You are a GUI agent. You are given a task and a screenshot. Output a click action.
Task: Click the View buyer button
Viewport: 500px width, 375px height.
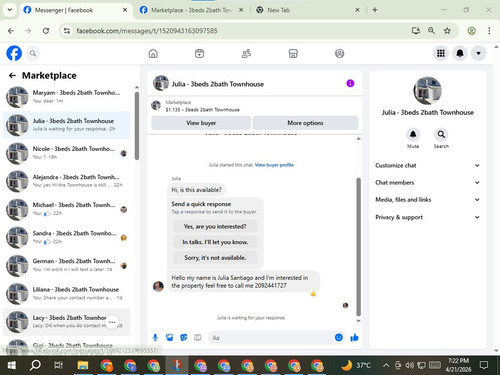[201, 123]
